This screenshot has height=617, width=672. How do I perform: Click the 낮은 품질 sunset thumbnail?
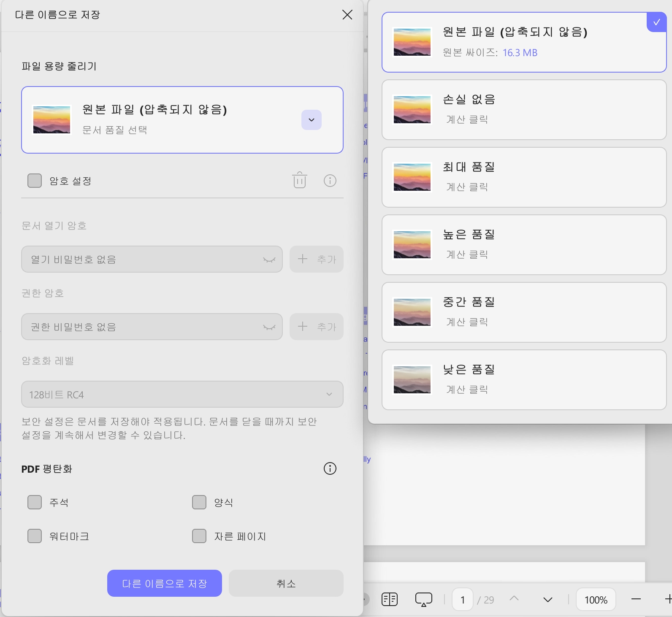tap(412, 380)
